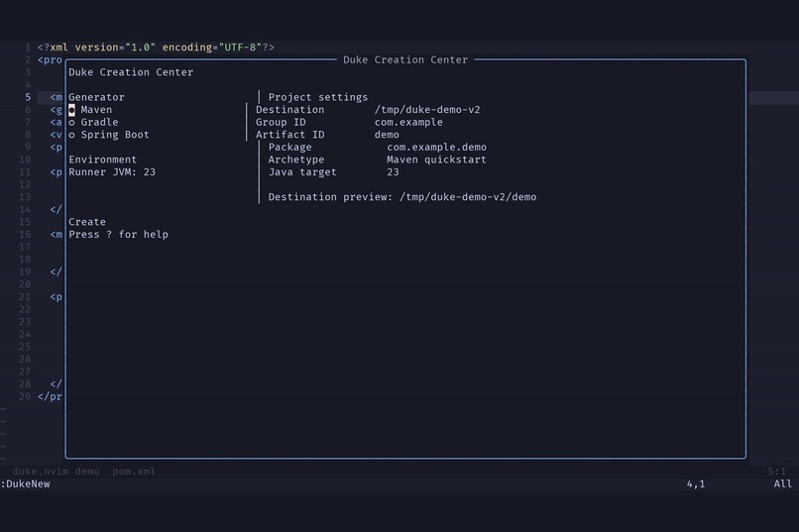Click the Java target value 23
The width and height of the screenshot is (799, 532).
pos(393,172)
